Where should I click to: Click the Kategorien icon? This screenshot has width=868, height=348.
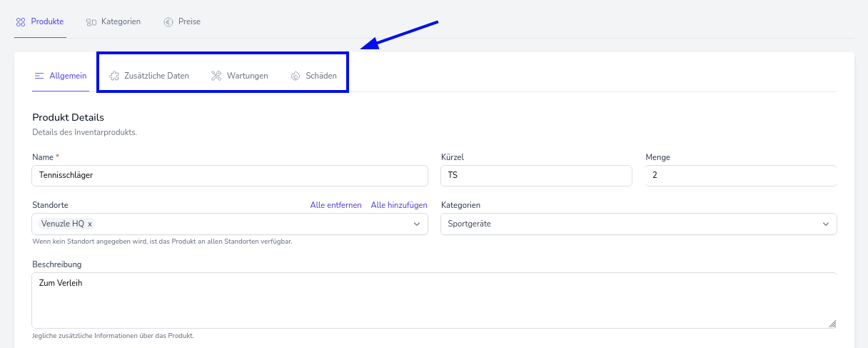[91, 22]
